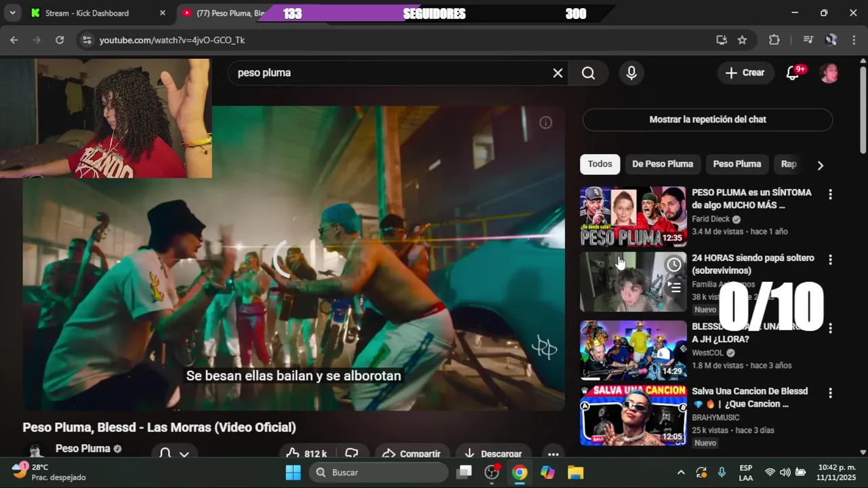
Task: Open volume control in system tray
Action: (x=785, y=472)
